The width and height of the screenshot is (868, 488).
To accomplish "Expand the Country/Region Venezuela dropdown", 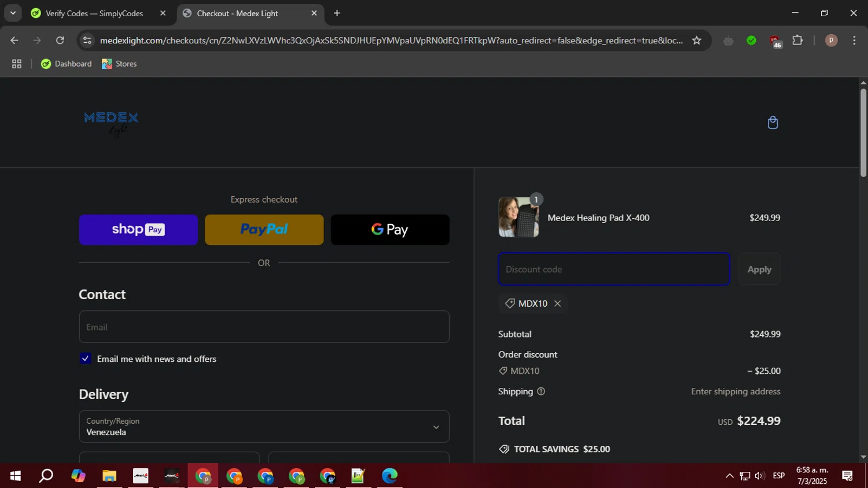I will pyautogui.click(x=264, y=427).
